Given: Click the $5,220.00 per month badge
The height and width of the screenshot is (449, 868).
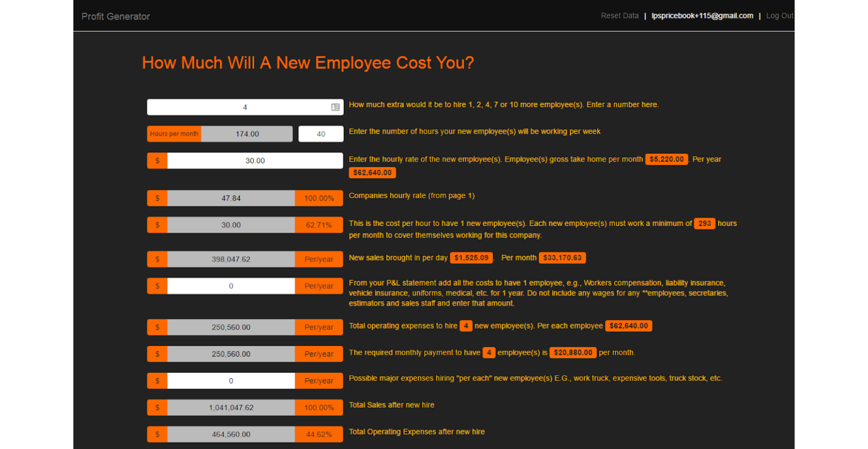Looking at the screenshot, I should 666,159.
